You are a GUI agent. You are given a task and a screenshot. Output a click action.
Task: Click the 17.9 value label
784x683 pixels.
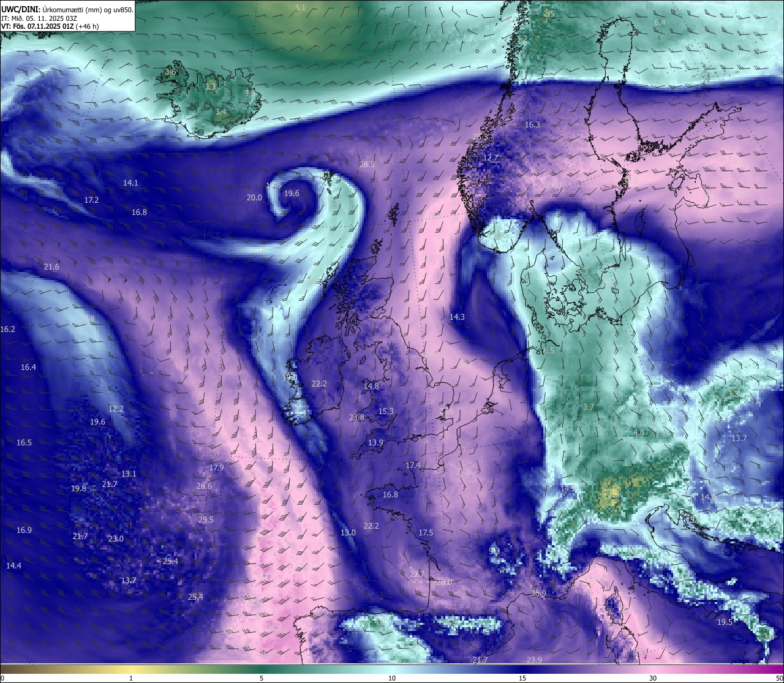coord(216,468)
